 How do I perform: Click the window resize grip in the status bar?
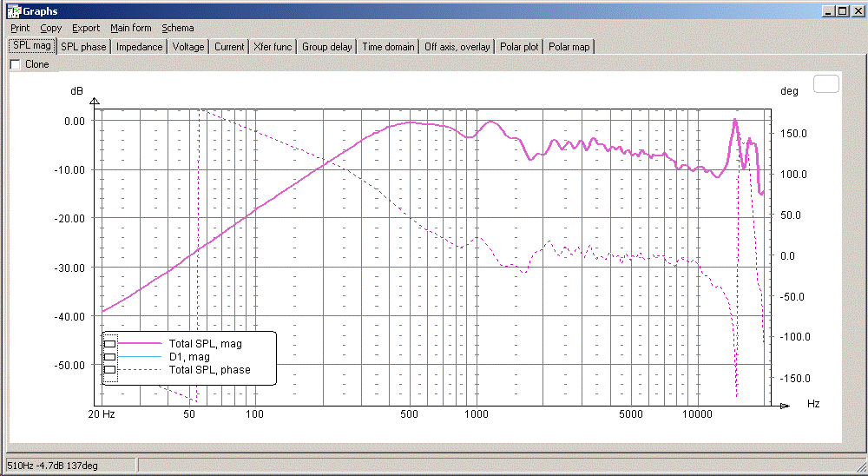[861, 467]
